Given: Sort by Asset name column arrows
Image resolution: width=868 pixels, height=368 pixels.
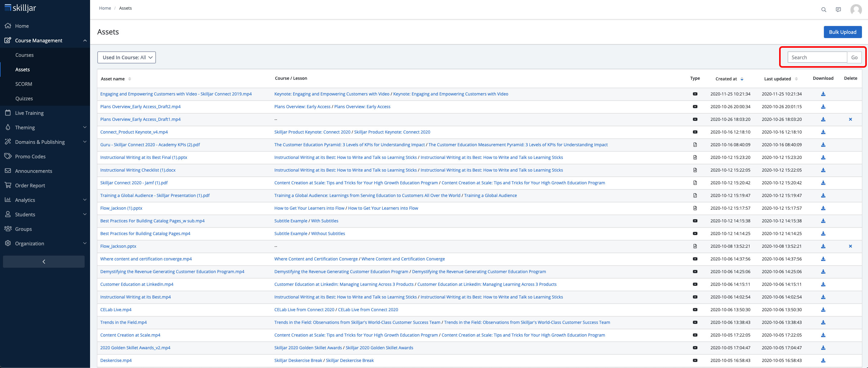Looking at the screenshot, I should tap(129, 79).
